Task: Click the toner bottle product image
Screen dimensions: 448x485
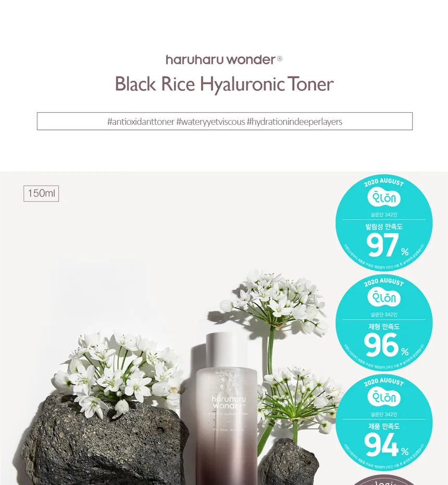Action: [226, 408]
